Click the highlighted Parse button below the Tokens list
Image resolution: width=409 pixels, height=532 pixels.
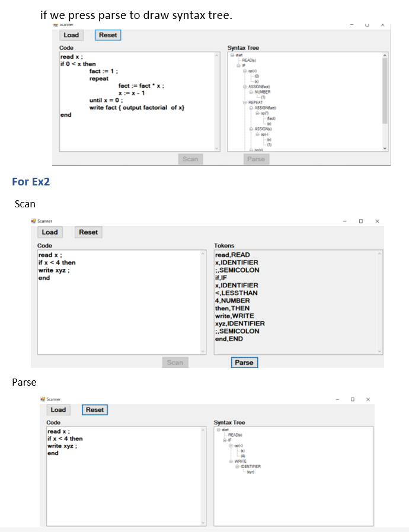coord(244,363)
